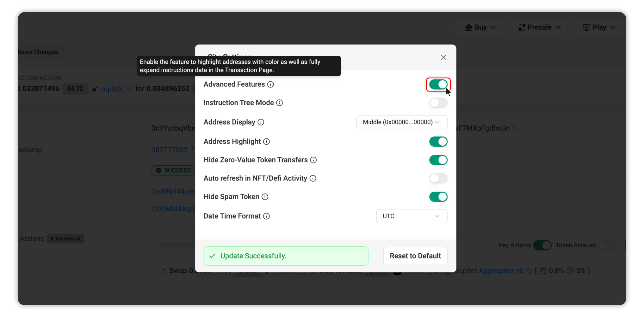Click the Reset to Default button
644x318 pixels.
415,256
